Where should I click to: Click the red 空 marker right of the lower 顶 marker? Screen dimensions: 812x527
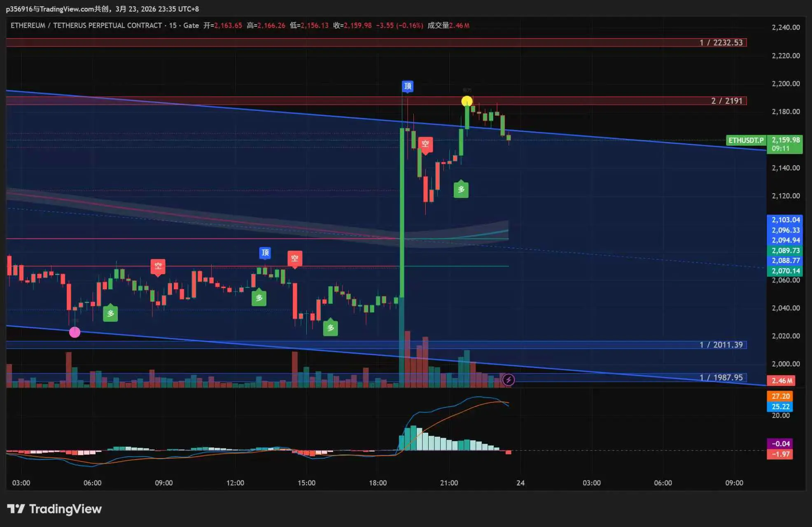(294, 259)
